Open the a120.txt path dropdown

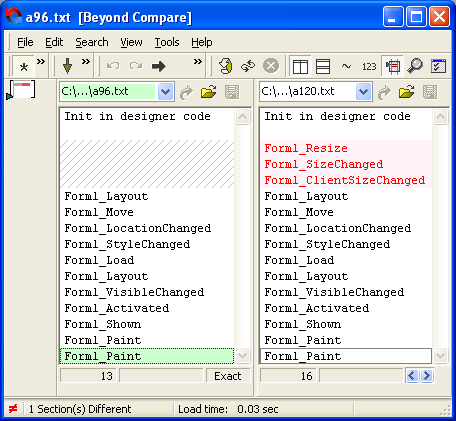pyautogui.click(x=363, y=91)
